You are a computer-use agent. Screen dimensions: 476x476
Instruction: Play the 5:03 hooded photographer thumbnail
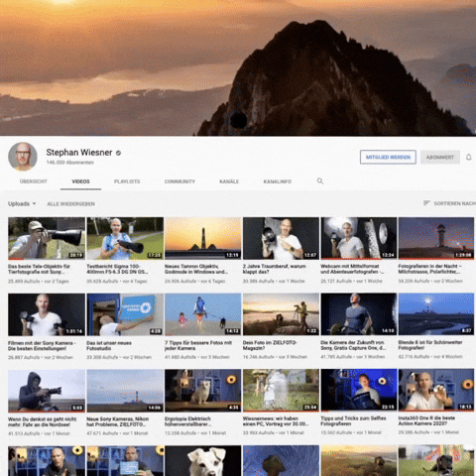pyautogui.click(x=47, y=391)
